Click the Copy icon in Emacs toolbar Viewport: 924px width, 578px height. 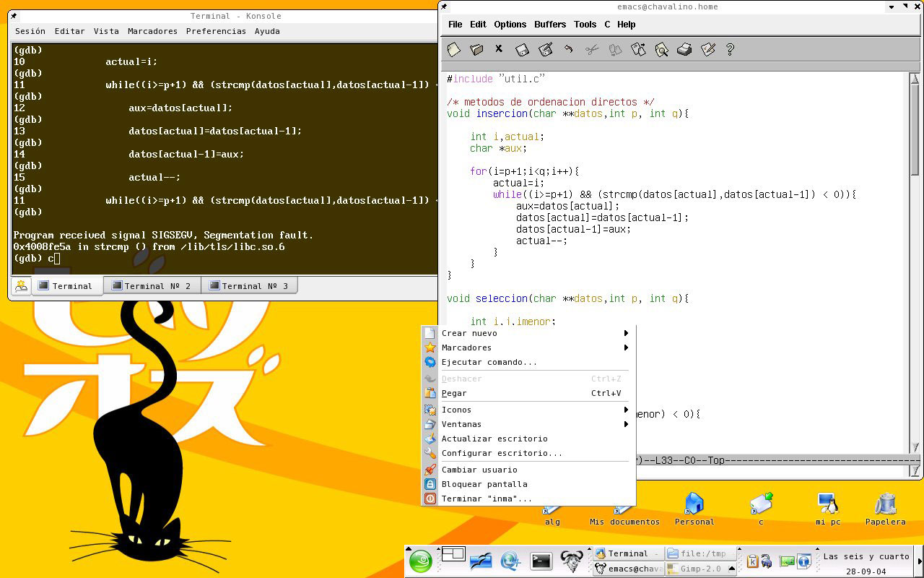pyautogui.click(x=615, y=49)
